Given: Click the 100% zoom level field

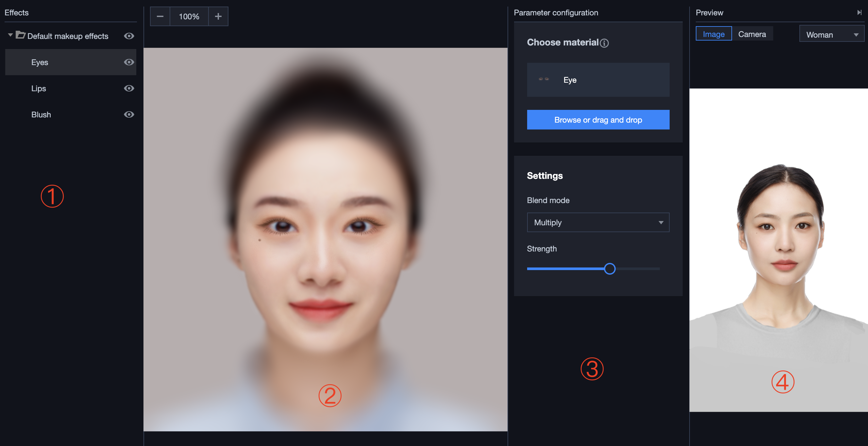Looking at the screenshot, I should pyautogui.click(x=189, y=17).
